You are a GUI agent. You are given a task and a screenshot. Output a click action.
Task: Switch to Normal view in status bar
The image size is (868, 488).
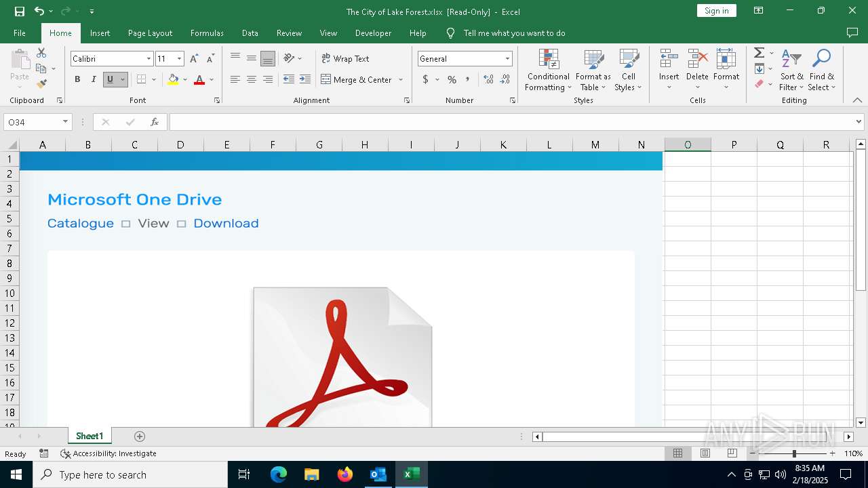677,453
